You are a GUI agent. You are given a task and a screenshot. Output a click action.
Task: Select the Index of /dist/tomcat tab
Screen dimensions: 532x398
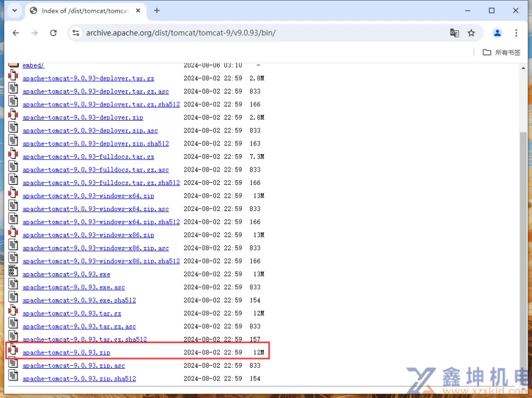coord(86,11)
